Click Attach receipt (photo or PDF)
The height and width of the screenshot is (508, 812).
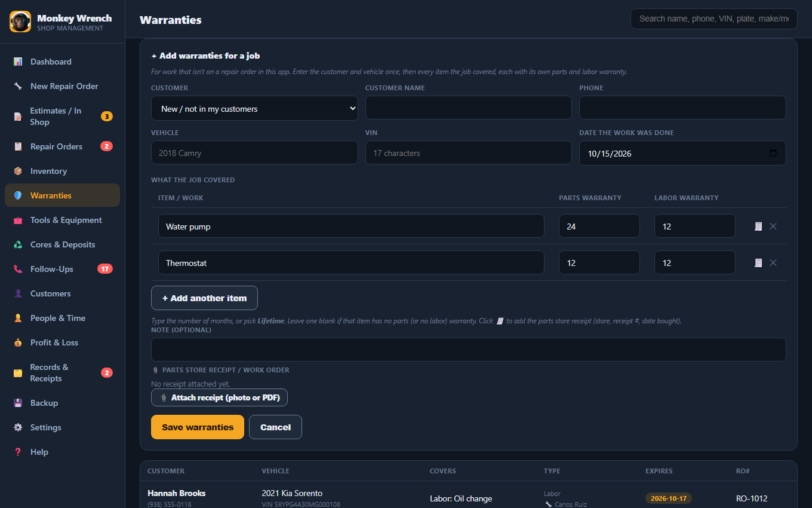coord(219,397)
